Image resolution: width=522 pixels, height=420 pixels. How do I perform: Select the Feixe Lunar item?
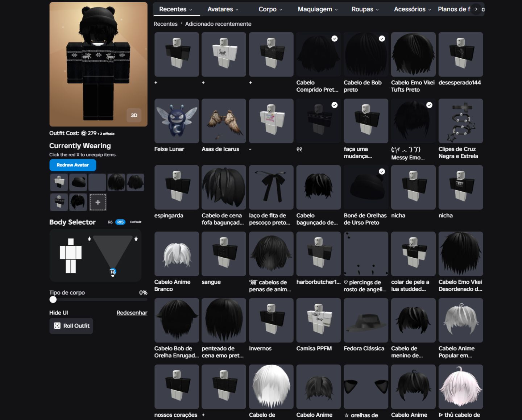[177, 121]
